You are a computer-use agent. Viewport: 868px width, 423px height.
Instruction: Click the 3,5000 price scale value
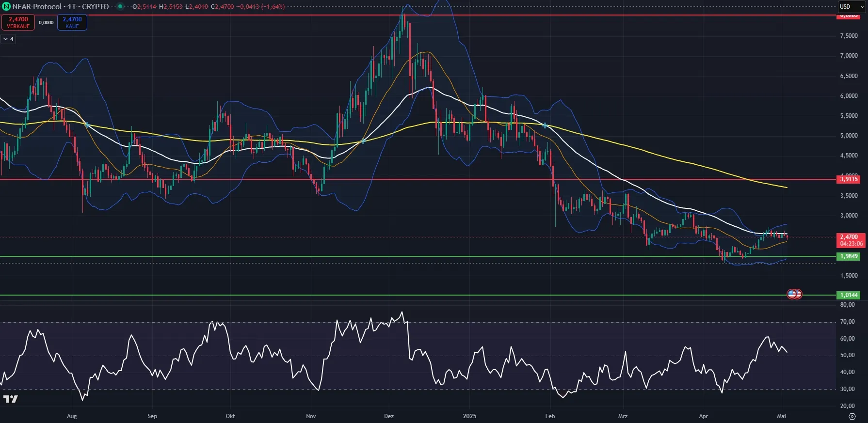pyautogui.click(x=849, y=196)
